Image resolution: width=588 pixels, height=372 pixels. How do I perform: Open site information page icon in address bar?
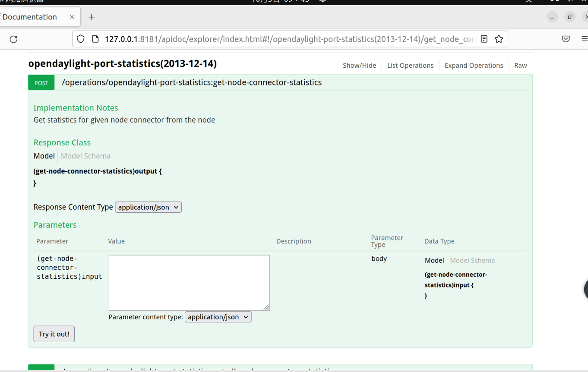click(95, 39)
